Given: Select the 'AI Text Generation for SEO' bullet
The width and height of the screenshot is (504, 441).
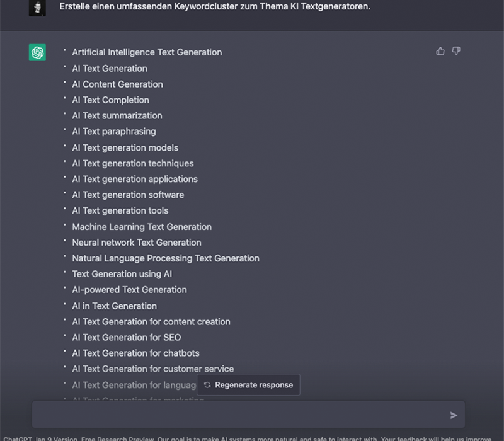Looking at the screenshot, I should coord(120,337).
